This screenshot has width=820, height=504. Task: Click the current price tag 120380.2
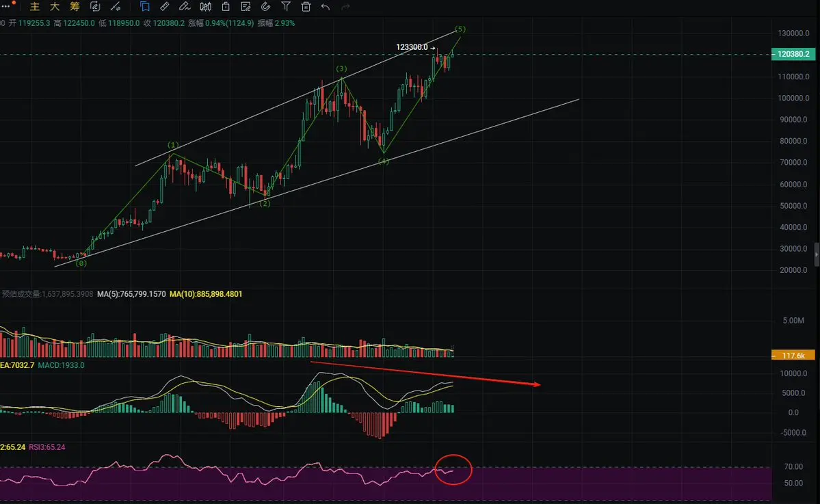[793, 54]
